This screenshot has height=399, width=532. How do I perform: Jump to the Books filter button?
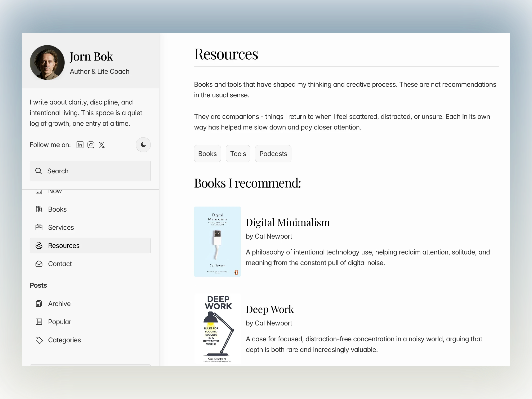pos(207,154)
